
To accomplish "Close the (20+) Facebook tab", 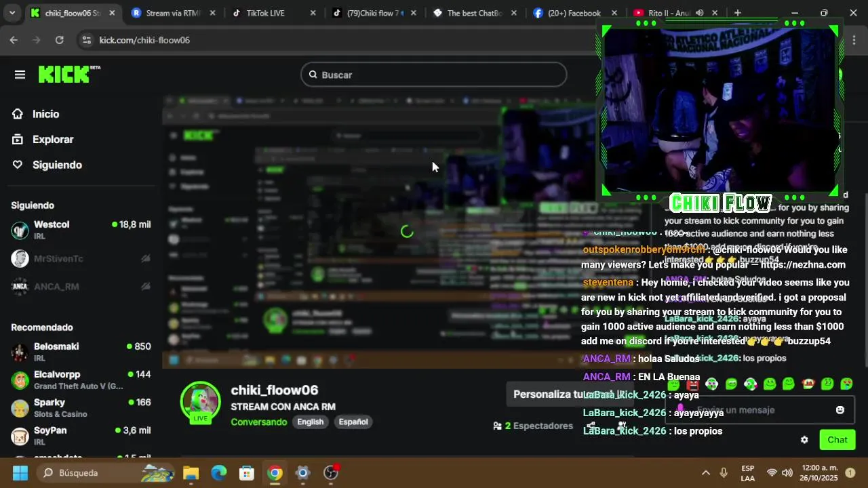I will pyautogui.click(x=614, y=13).
